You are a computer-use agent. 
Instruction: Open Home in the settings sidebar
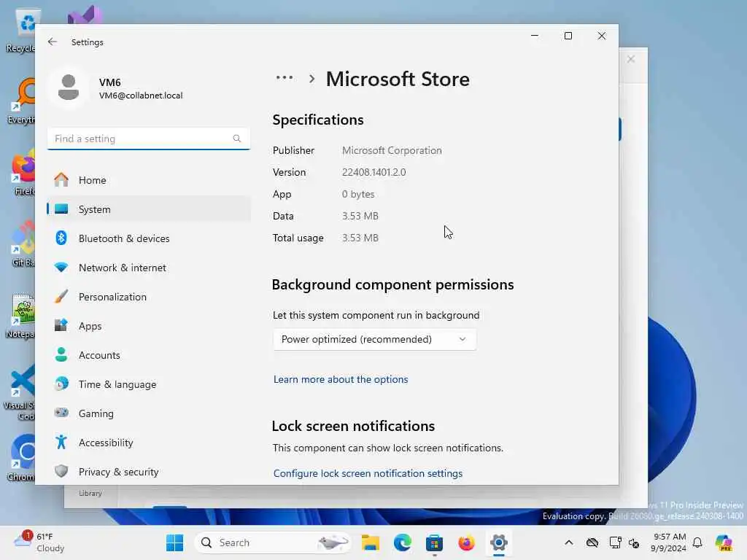pyautogui.click(x=149, y=180)
